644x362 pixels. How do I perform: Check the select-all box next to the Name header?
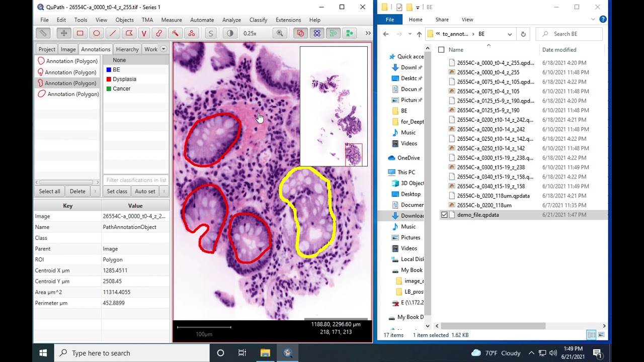[x=441, y=50]
